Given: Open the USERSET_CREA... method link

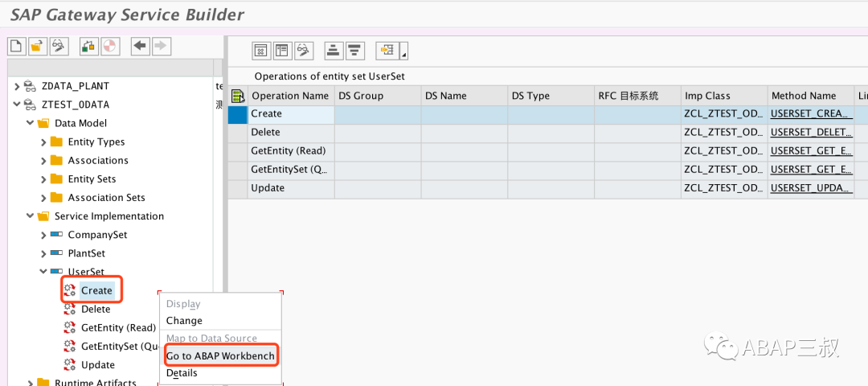Looking at the screenshot, I should tap(809, 113).
